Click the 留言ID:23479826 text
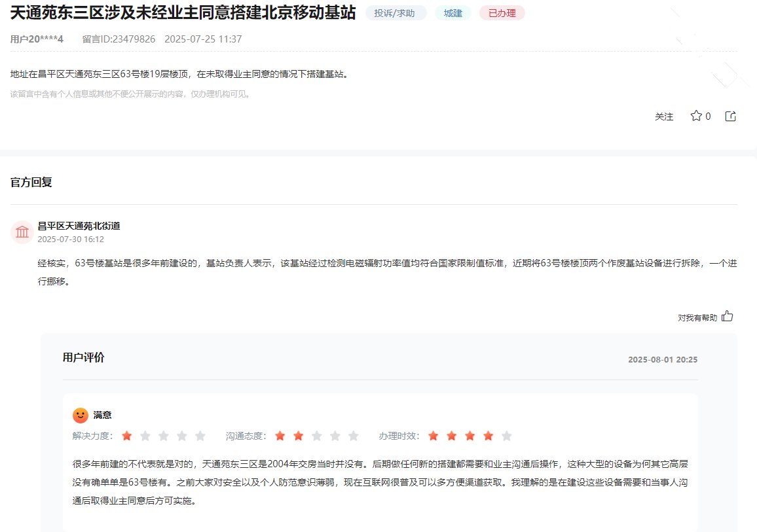Image resolution: width=757 pixels, height=532 pixels. click(x=119, y=39)
